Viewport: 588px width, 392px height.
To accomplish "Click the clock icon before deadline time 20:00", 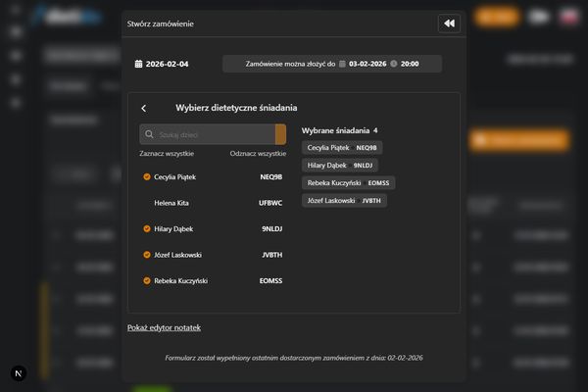I will 393,64.
